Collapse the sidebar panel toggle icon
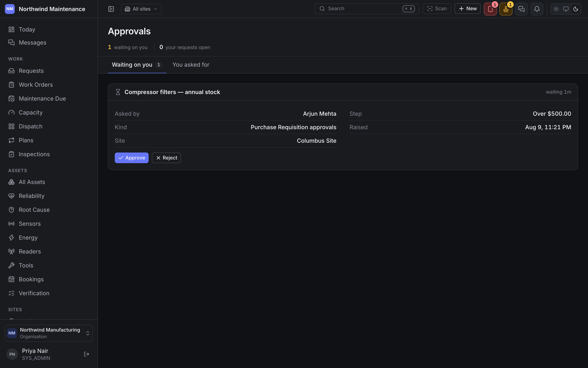Image resolution: width=588 pixels, height=368 pixels. (111, 9)
